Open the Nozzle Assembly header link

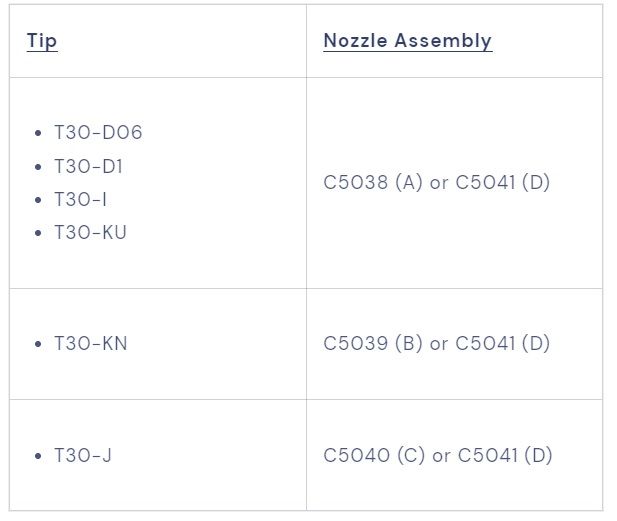(407, 41)
